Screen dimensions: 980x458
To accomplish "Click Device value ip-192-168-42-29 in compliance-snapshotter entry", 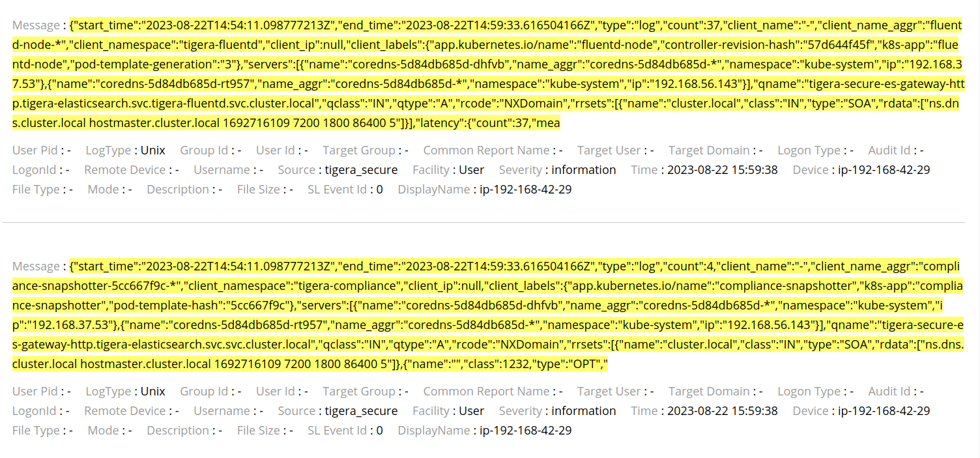I will tap(884, 411).
